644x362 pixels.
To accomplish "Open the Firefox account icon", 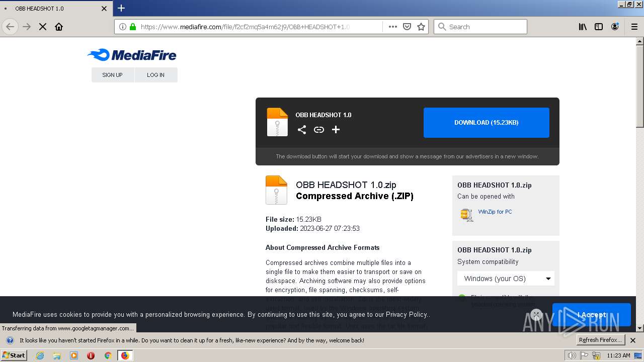I will [615, 27].
